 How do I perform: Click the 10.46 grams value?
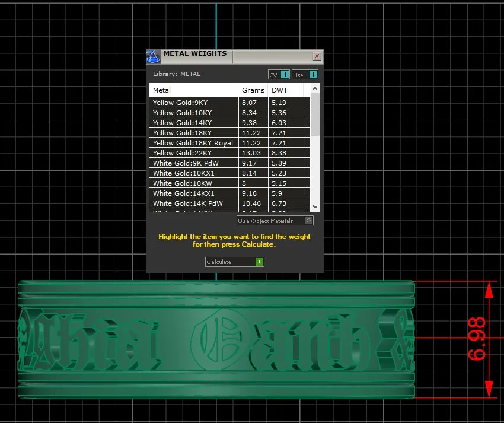(251, 203)
